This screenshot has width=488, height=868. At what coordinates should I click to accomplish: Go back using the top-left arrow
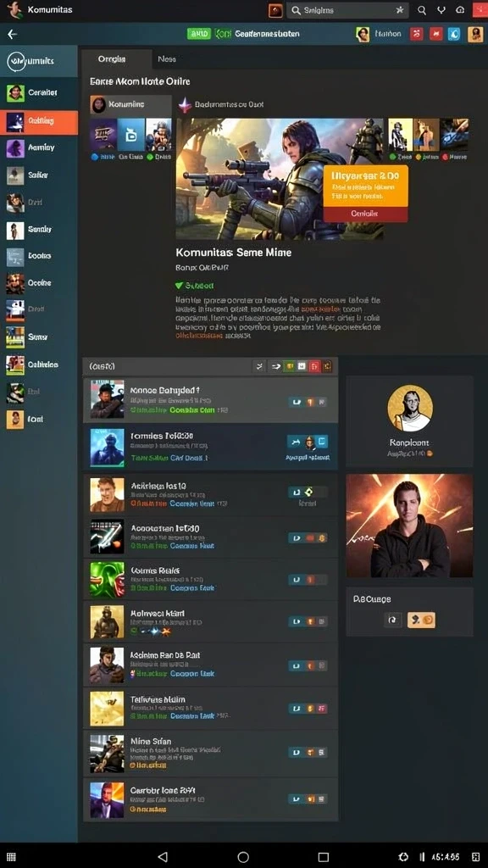pos(12,34)
